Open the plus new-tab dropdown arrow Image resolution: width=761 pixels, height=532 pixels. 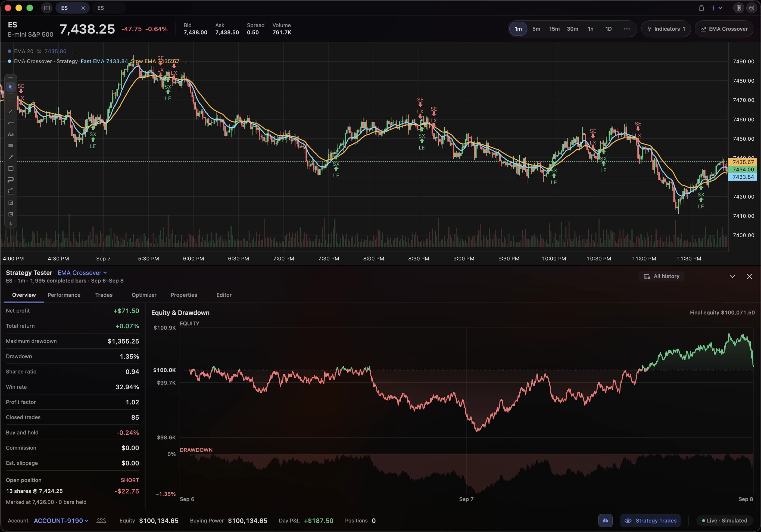click(720, 8)
